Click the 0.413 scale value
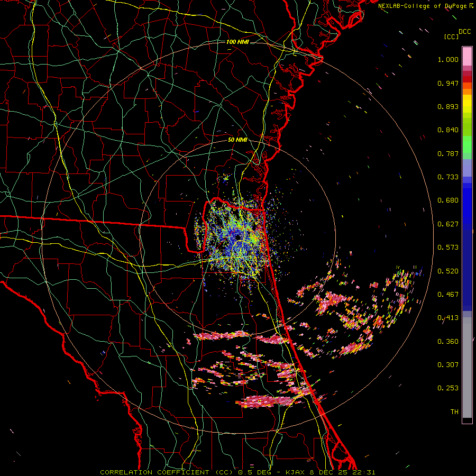The image size is (476, 476). (x=448, y=318)
